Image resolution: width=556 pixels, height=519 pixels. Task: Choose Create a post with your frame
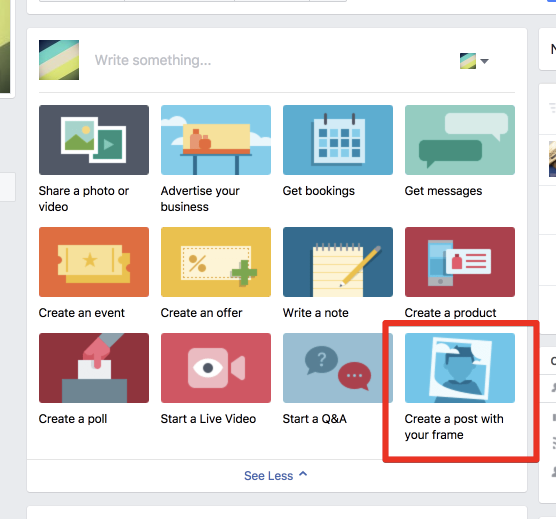point(460,368)
